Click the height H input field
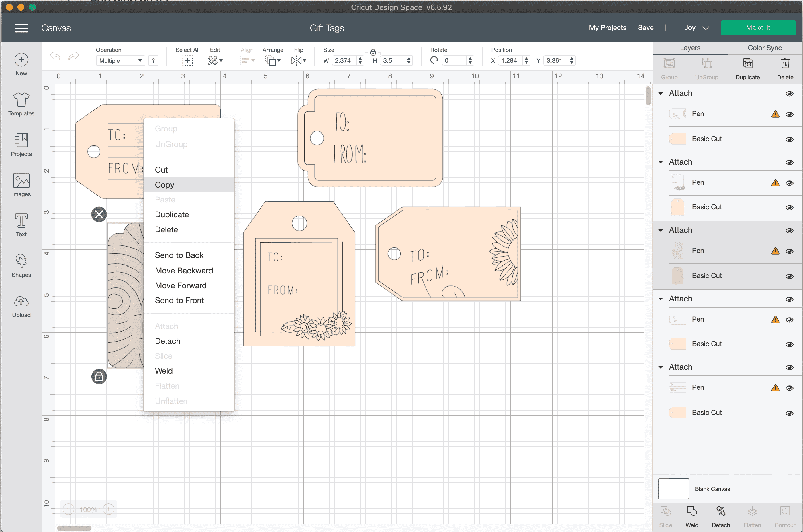The image size is (803, 532). click(x=393, y=61)
